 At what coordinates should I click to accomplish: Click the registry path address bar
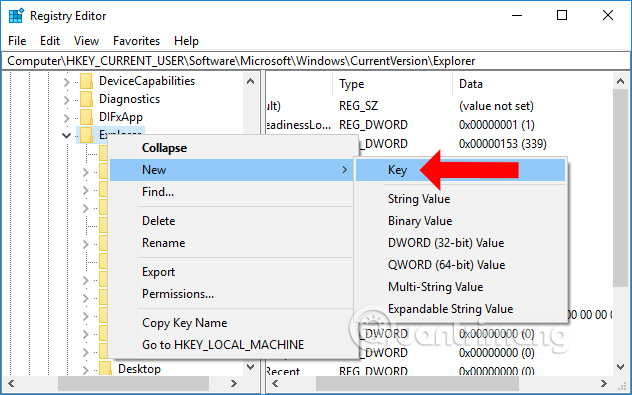[x=315, y=61]
